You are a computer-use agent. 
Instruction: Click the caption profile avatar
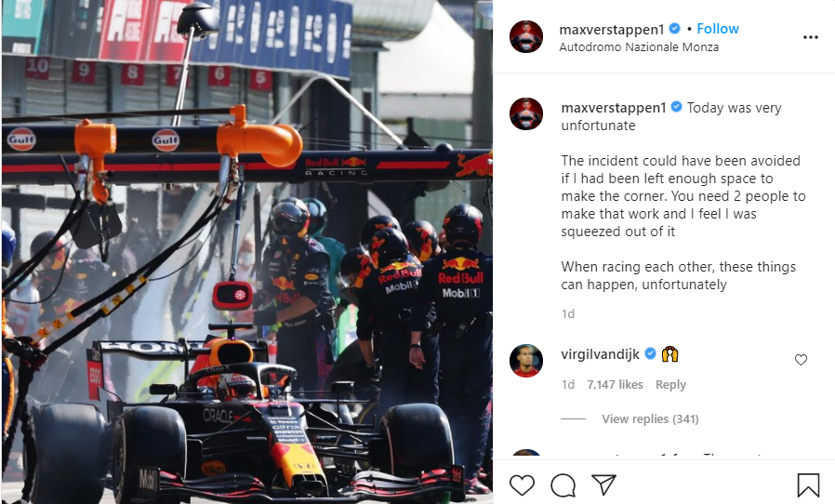coord(526,113)
